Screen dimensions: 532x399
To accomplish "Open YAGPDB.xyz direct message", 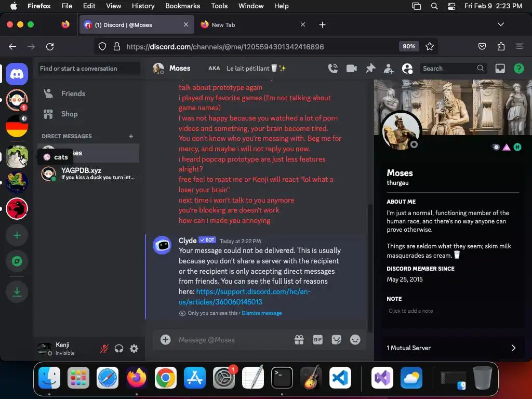I will (88, 174).
